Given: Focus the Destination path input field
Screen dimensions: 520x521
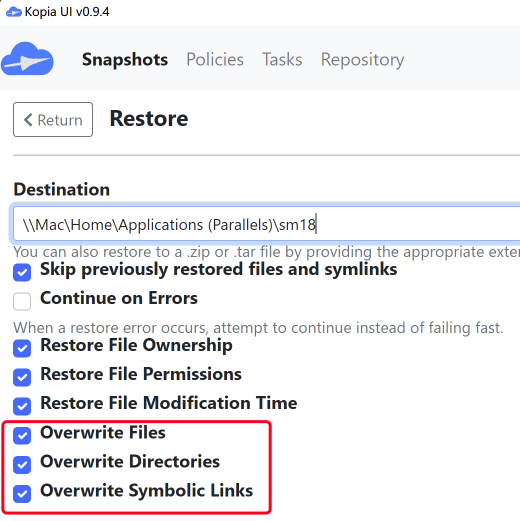Looking at the screenshot, I should point(267,224).
